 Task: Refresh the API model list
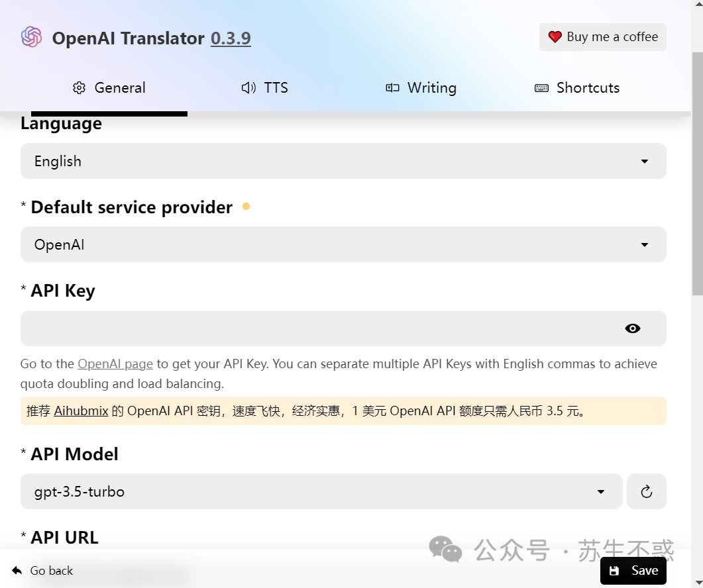(x=647, y=491)
